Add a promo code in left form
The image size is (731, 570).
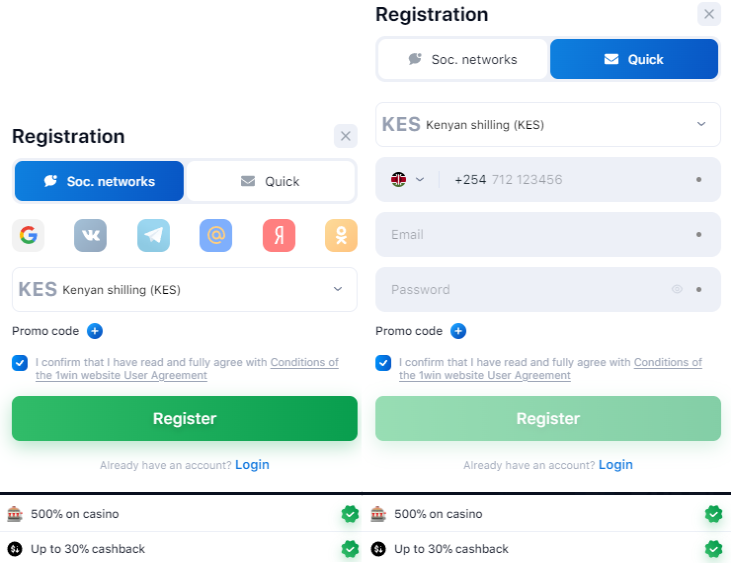pos(95,331)
